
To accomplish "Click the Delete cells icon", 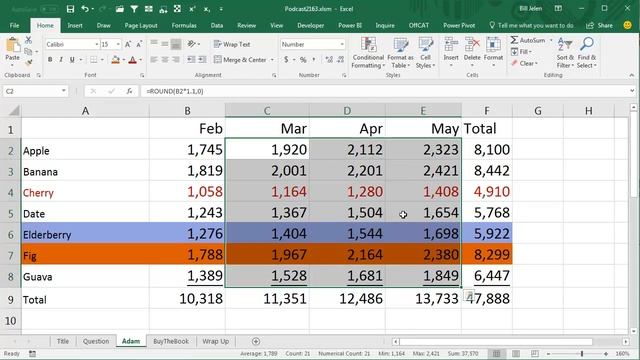I will click(x=472, y=44).
